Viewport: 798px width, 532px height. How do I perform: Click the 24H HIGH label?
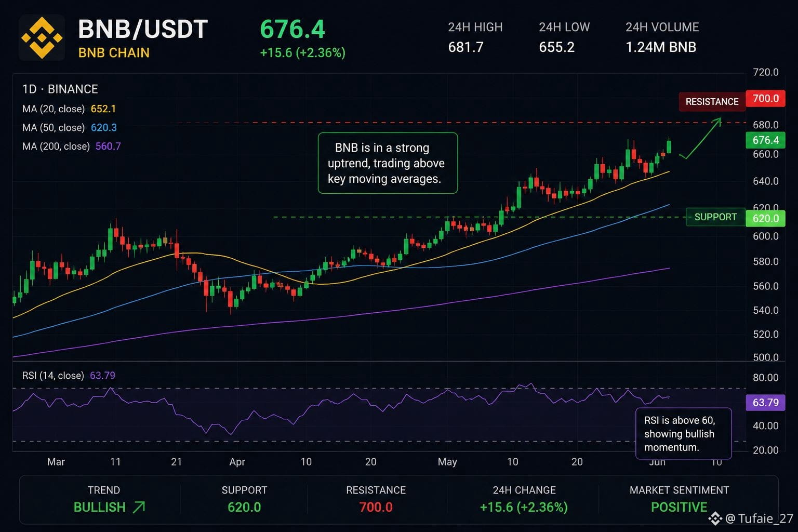[x=475, y=27]
